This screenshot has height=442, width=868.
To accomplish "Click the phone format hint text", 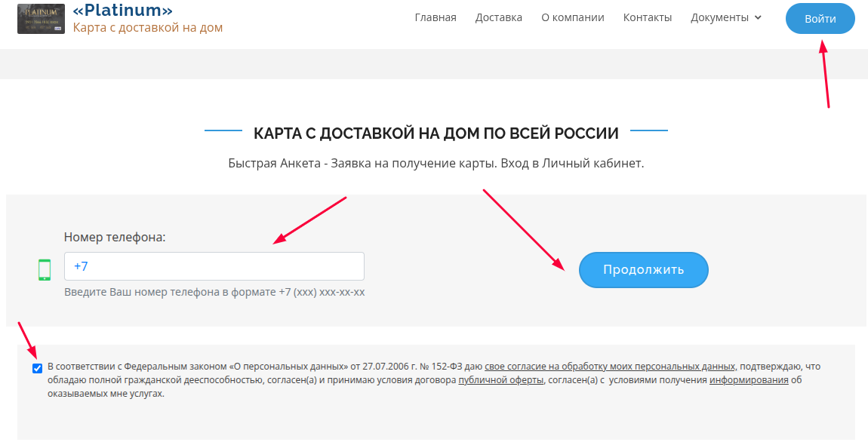I will (x=215, y=292).
